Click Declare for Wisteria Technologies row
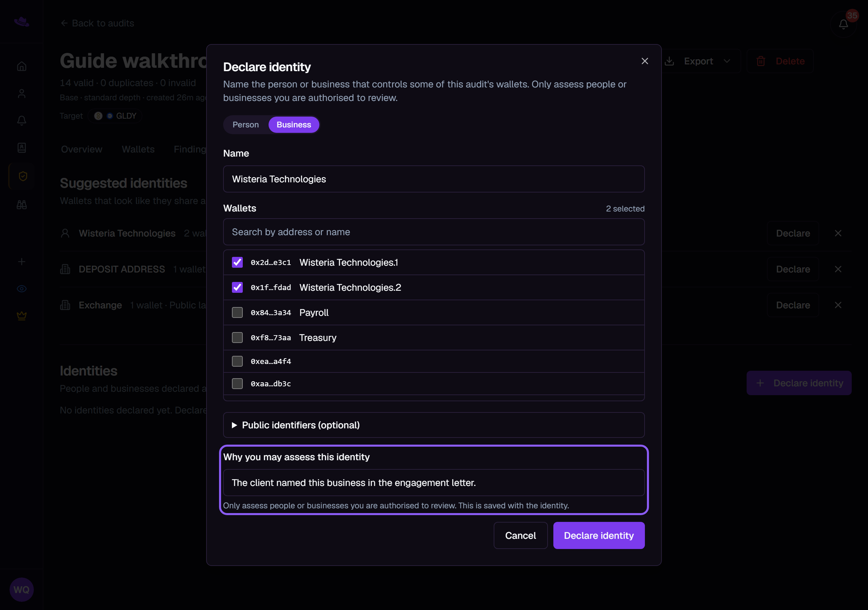Viewport: 868px width, 610px height. [x=793, y=233]
